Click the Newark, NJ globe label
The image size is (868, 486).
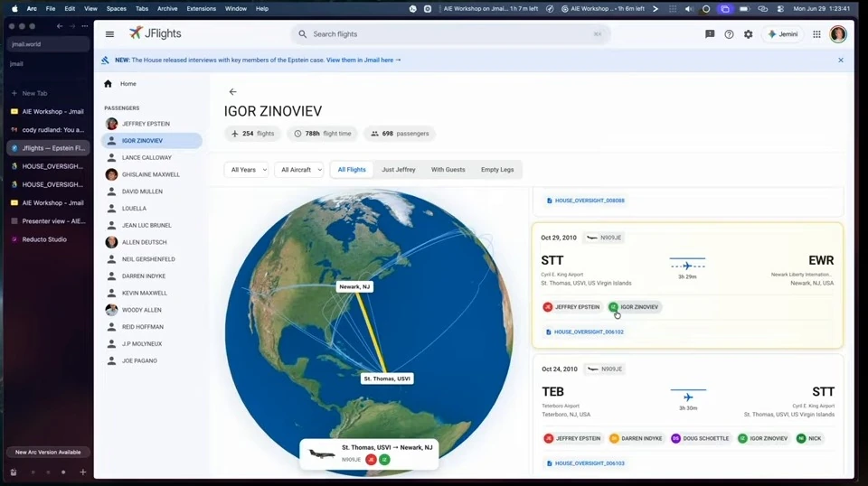[x=354, y=286]
